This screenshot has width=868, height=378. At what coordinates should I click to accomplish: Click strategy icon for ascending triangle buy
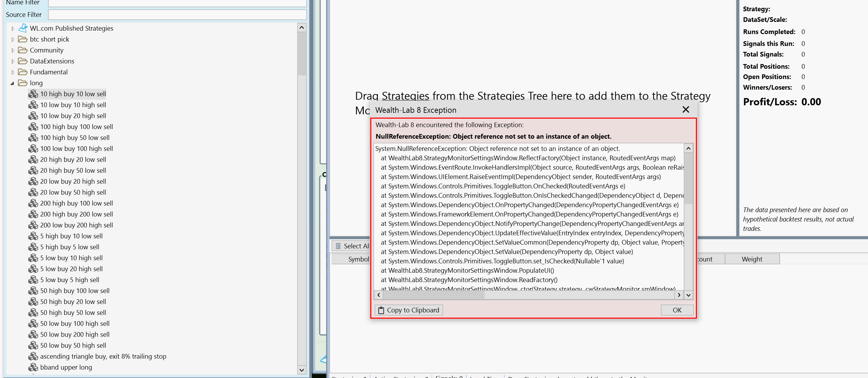tap(33, 356)
